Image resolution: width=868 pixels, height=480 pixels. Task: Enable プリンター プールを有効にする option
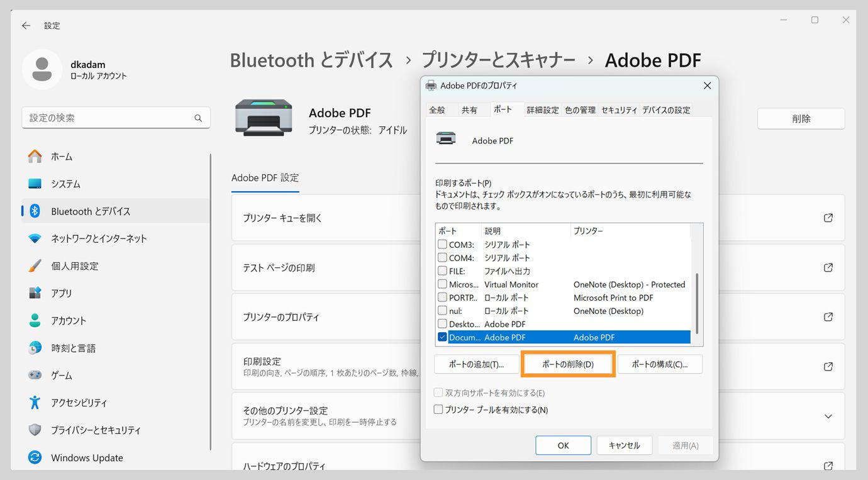438,409
